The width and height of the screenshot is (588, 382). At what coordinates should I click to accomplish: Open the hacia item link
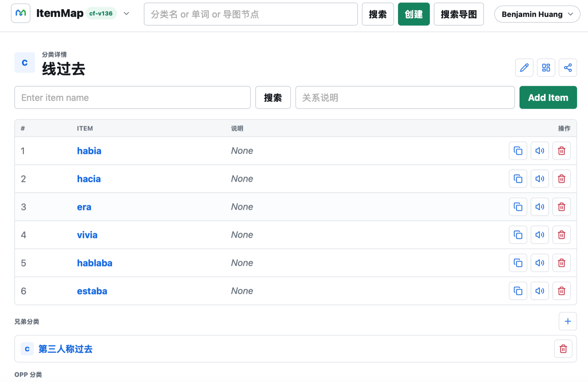(89, 179)
